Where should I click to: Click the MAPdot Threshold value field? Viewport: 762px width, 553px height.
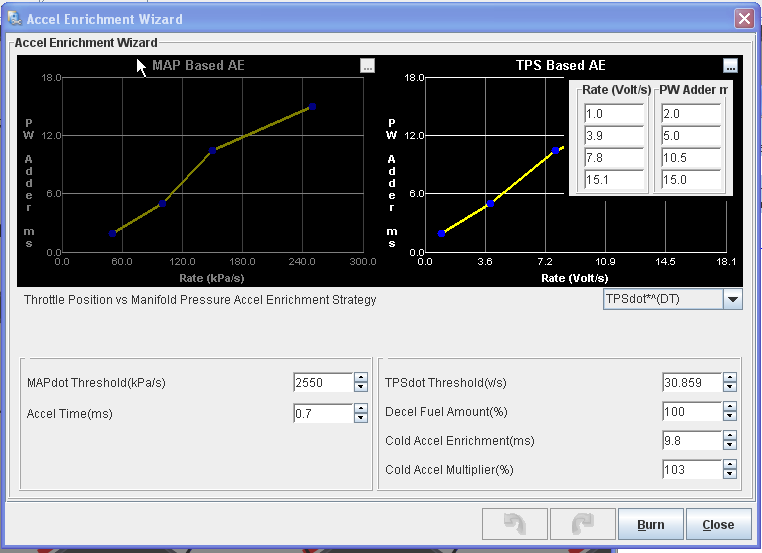click(322, 383)
